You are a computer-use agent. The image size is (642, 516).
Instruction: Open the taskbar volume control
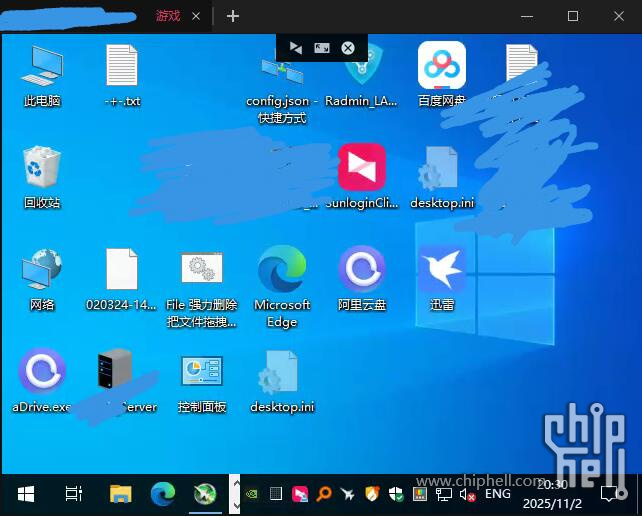point(465,493)
